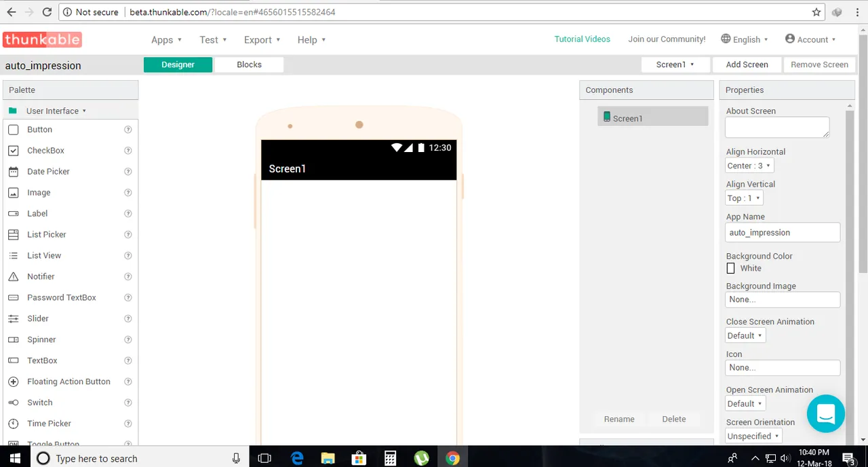Open the Open Screen Animation dropdown
This screenshot has height=467, width=868.
click(x=745, y=404)
